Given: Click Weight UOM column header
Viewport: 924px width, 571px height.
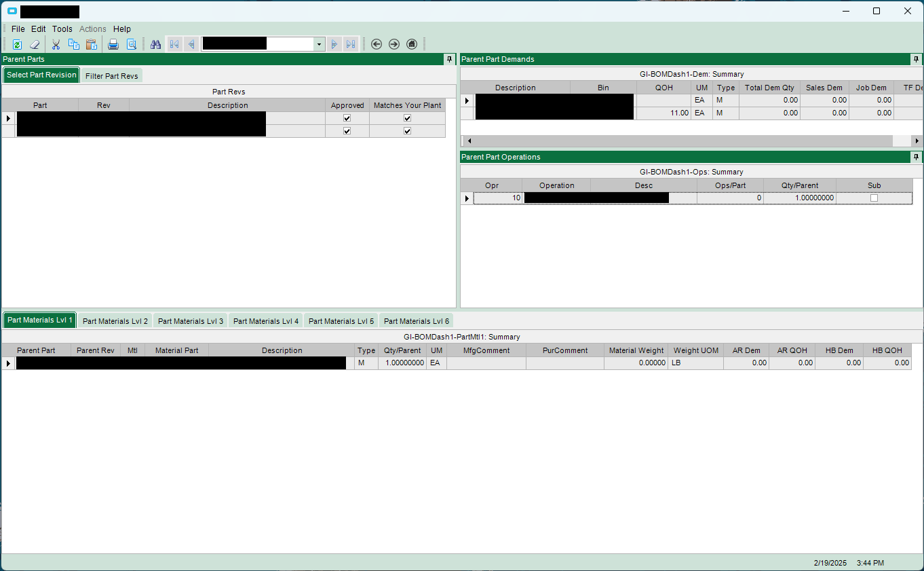Looking at the screenshot, I should click(696, 350).
